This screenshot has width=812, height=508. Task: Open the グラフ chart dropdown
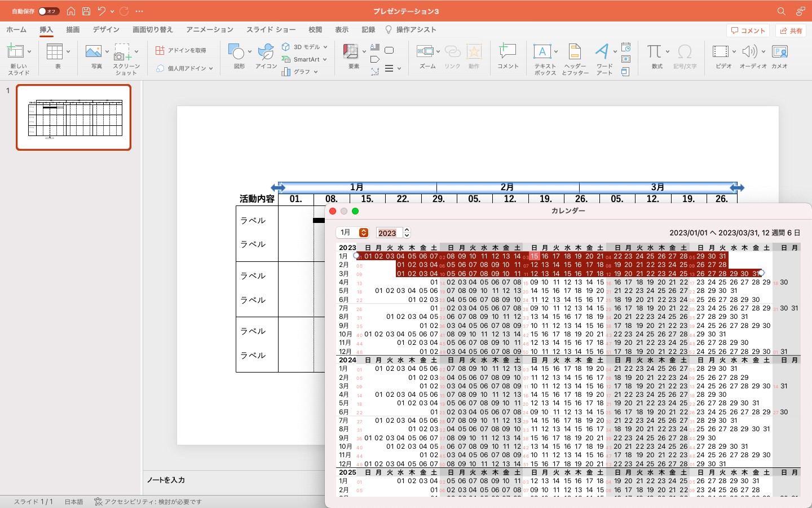301,72
